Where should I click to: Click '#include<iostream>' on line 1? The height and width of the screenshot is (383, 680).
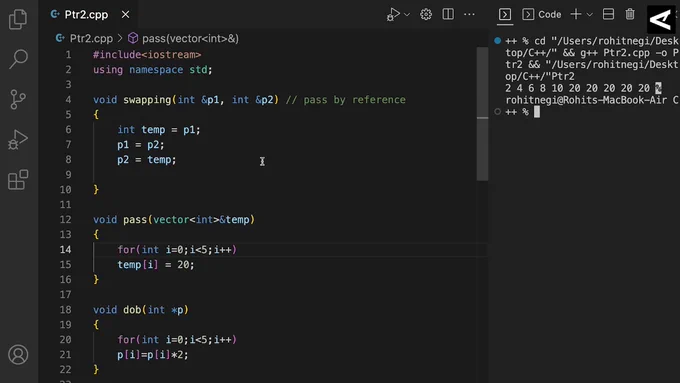click(x=147, y=55)
